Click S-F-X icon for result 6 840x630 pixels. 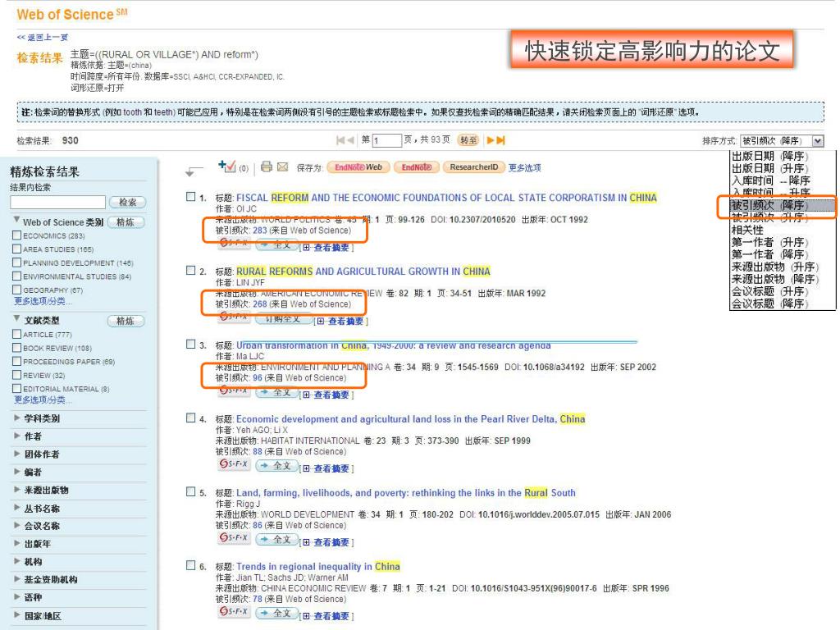pyautogui.click(x=234, y=611)
